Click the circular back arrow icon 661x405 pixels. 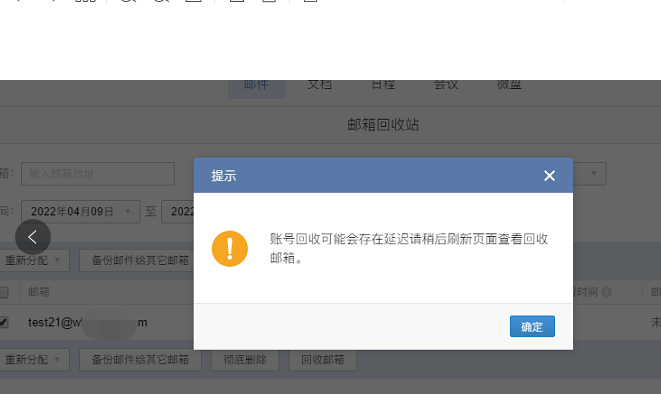(x=33, y=237)
